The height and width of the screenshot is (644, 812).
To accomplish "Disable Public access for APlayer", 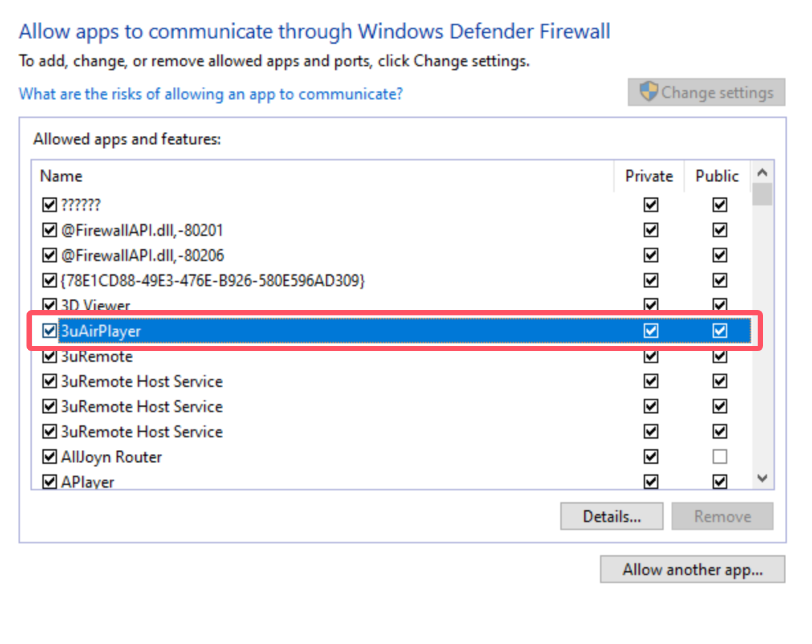I will tap(720, 482).
